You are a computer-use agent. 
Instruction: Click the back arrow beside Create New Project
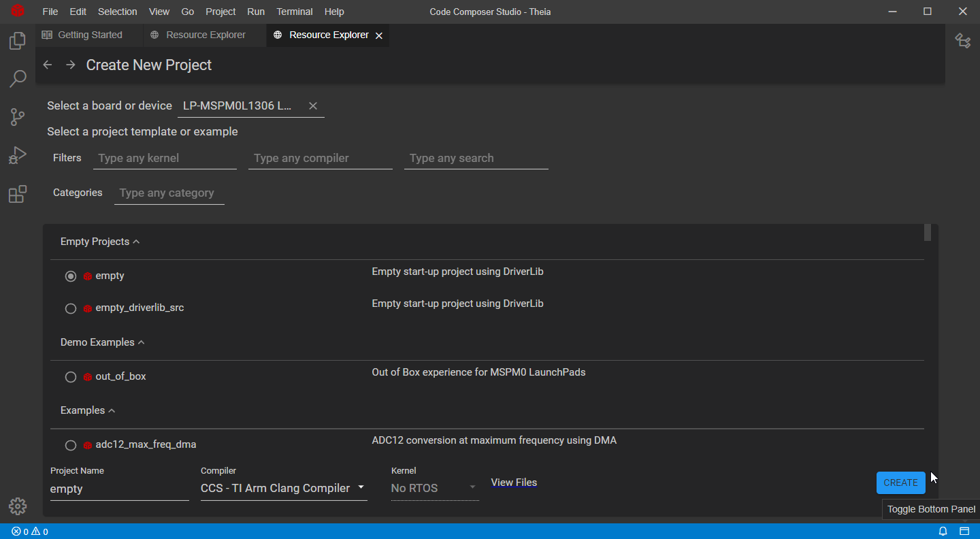click(48, 65)
